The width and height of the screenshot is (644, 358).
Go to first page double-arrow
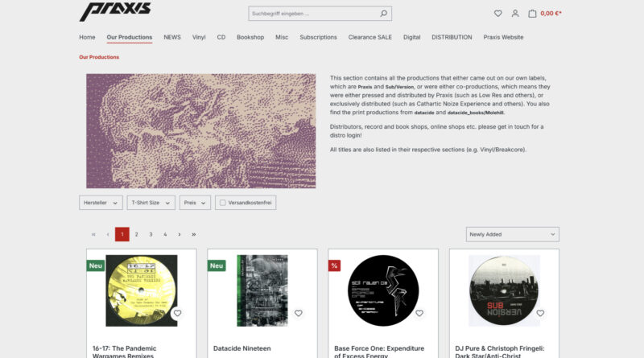coord(93,234)
